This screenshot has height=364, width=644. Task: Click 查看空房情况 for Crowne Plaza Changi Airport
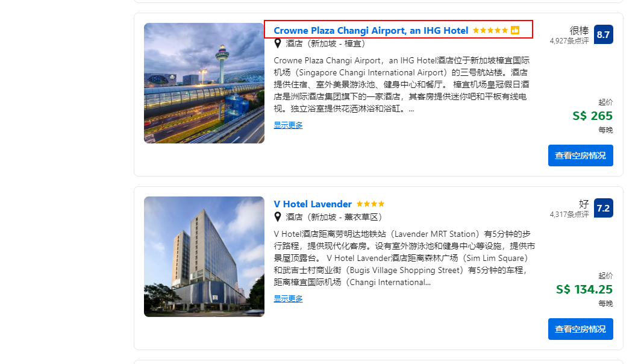[580, 155]
